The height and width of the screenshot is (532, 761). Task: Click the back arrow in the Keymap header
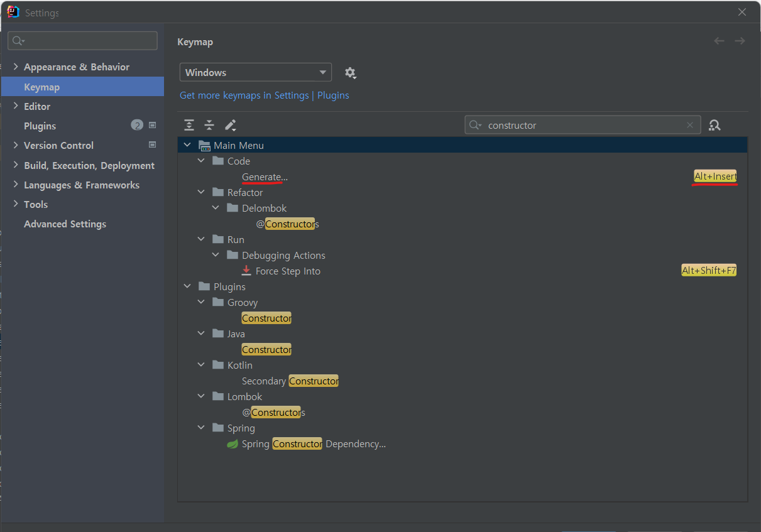click(719, 41)
